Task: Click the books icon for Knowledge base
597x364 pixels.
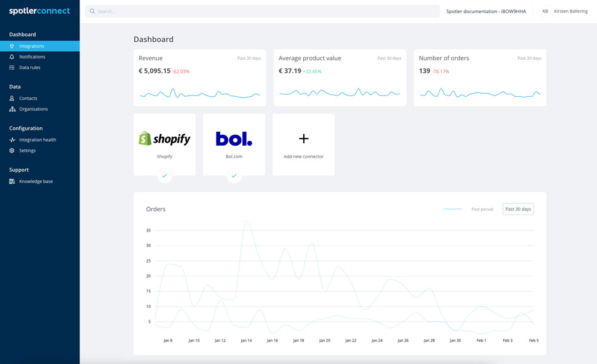Action: (12, 181)
